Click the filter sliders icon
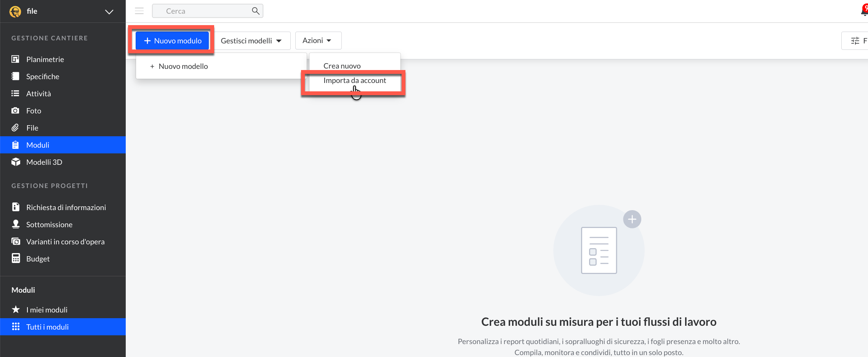This screenshot has height=357, width=868. [855, 41]
